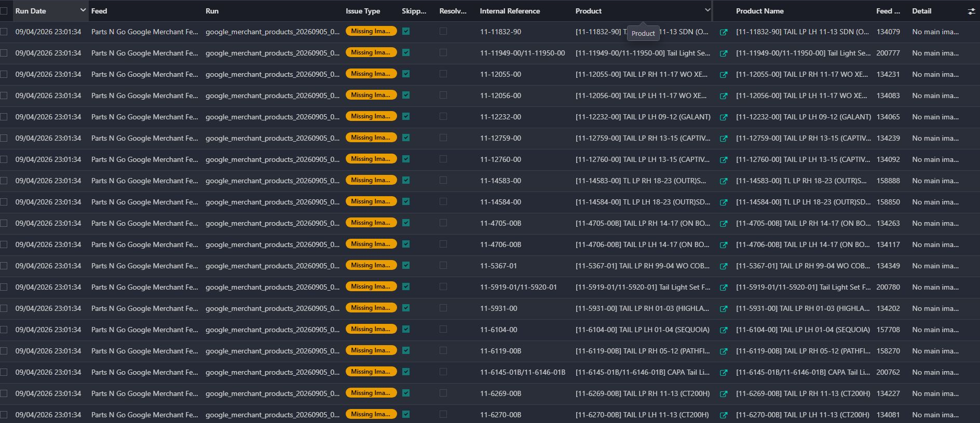Click external link icon on row 11-4706-00B
The image size is (980, 423).
(x=724, y=245)
